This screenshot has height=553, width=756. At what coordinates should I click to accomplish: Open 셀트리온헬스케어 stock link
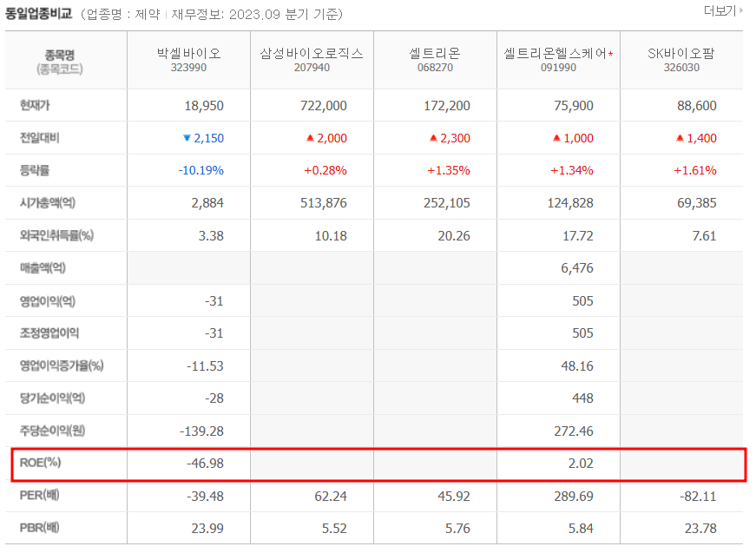[x=555, y=53]
